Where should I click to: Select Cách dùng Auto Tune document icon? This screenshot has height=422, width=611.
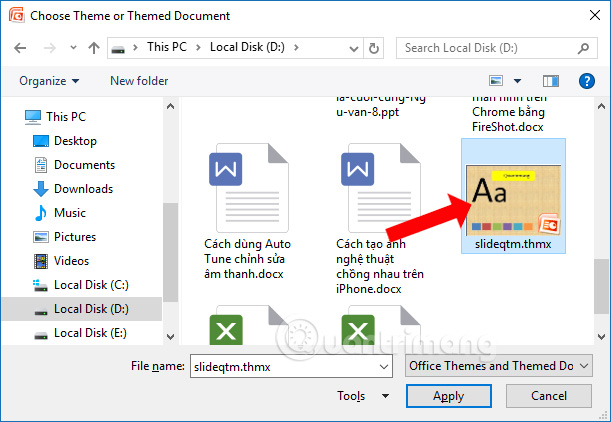(x=249, y=188)
